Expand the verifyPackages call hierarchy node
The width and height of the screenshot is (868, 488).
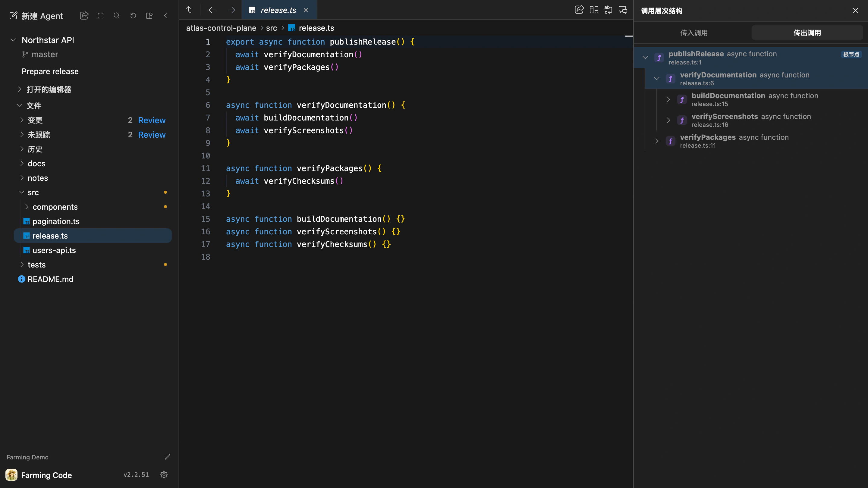[657, 141]
